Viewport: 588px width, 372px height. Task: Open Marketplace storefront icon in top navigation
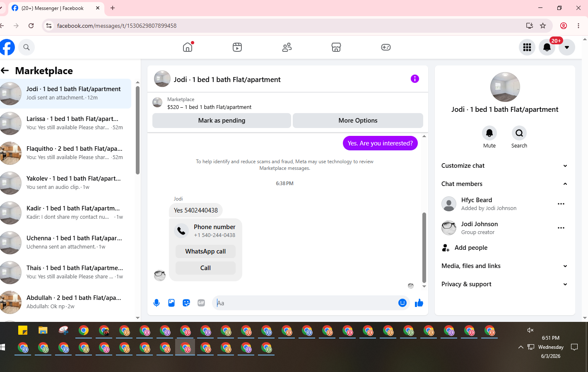coord(336,47)
